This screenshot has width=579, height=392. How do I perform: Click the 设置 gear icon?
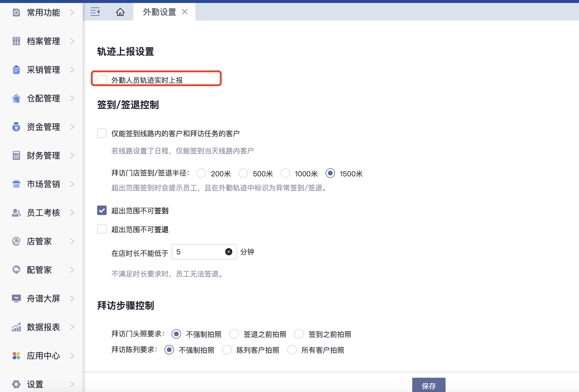[x=16, y=384]
